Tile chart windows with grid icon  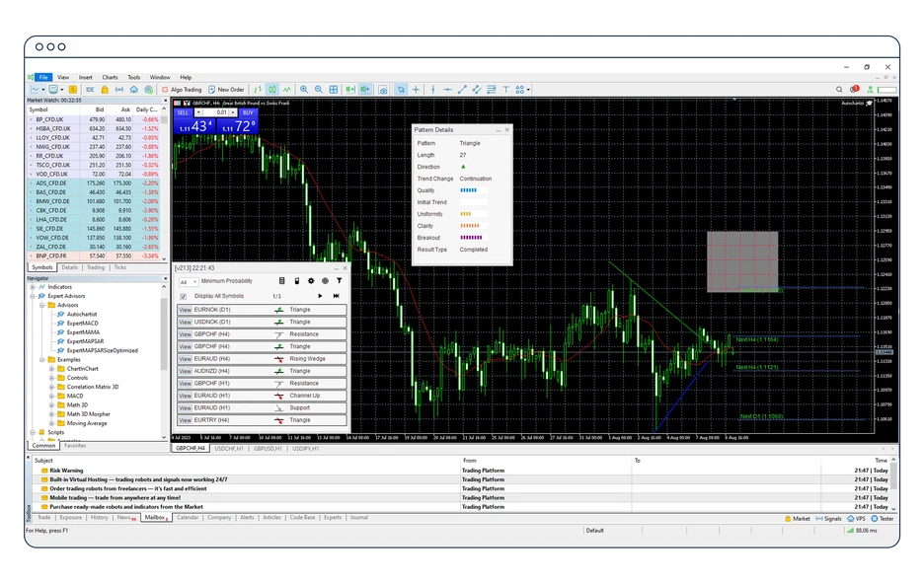tap(334, 90)
